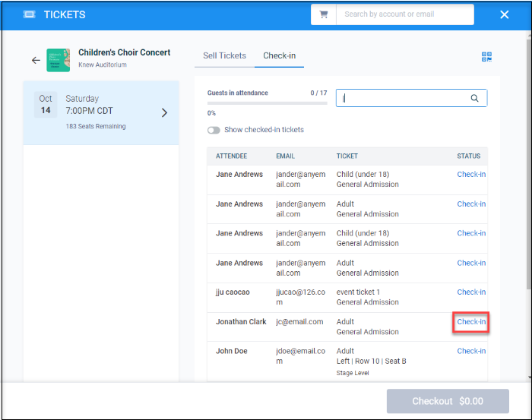532x420 pixels.
Task: Open the Children's Choir Concert thumbnail
Action: tap(59, 60)
